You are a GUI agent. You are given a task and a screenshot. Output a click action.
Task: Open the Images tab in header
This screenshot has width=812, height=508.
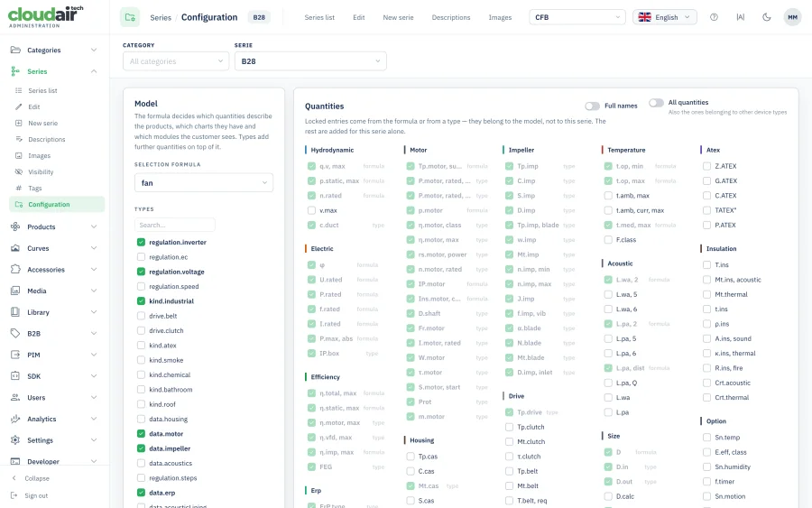coord(500,17)
